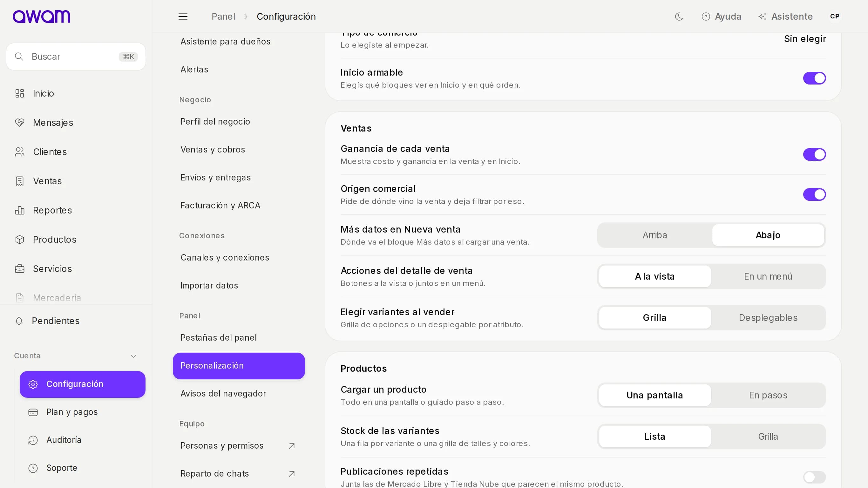Viewport: 868px width, 488px height.
Task: Select En pasos for Cargar un producto
Action: click(x=768, y=395)
